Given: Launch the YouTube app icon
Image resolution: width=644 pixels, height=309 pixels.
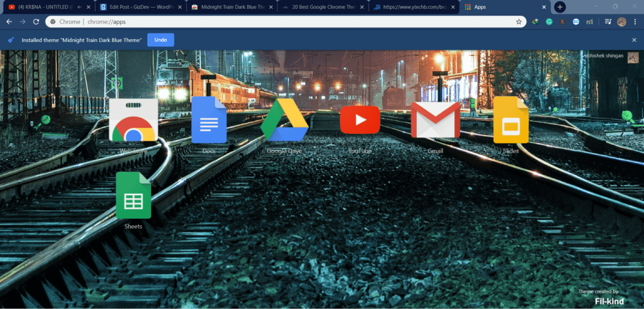Looking at the screenshot, I should 360,120.
